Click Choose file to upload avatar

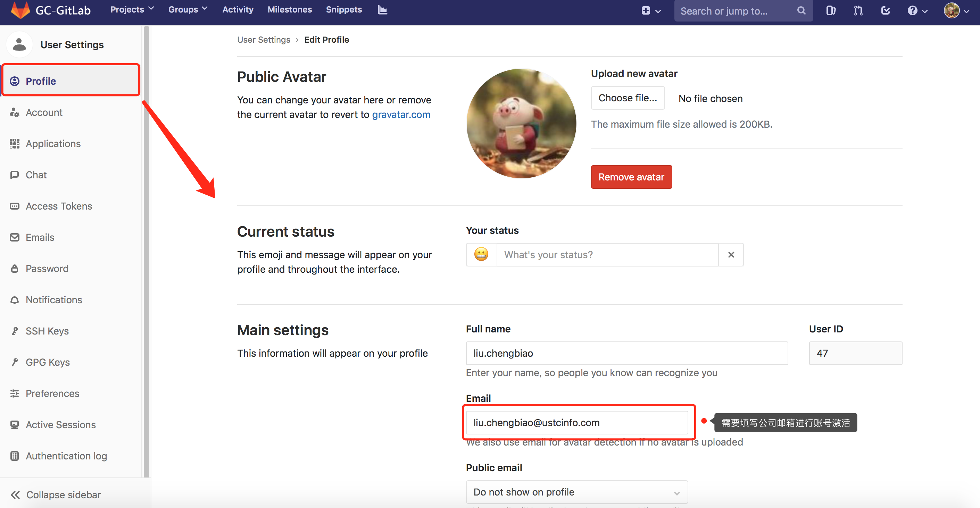(627, 98)
